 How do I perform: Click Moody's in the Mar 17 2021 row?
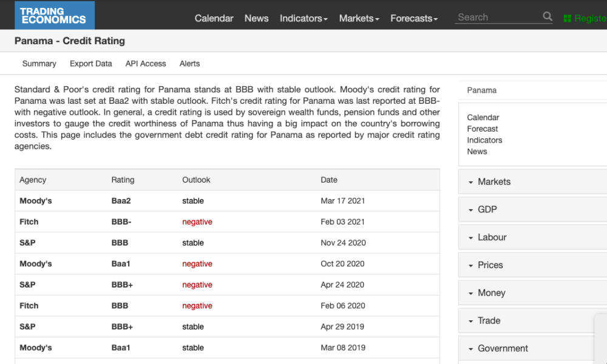point(35,201)
